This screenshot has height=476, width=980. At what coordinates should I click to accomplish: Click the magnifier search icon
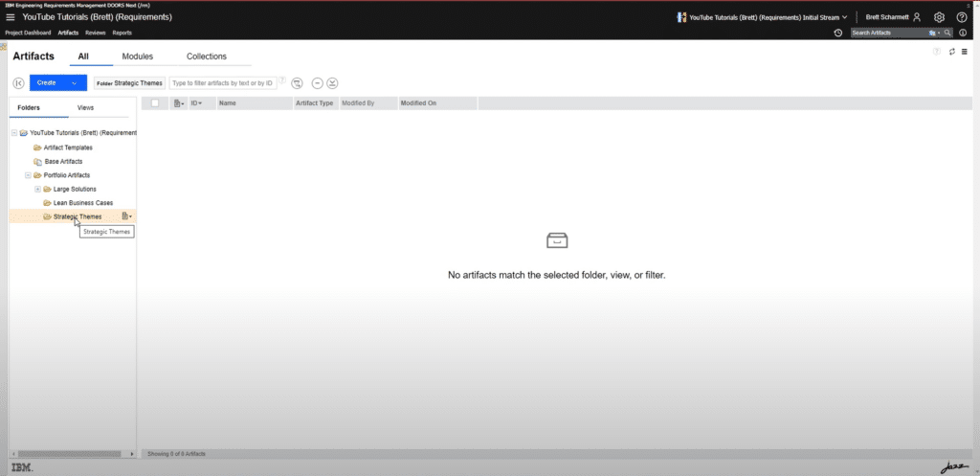pyautogui.click(x=947, y=33)
